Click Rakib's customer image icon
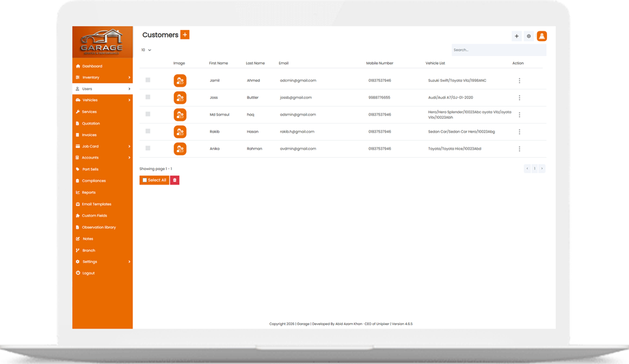This screenshot has width=629, height=364. pos(180,132)
